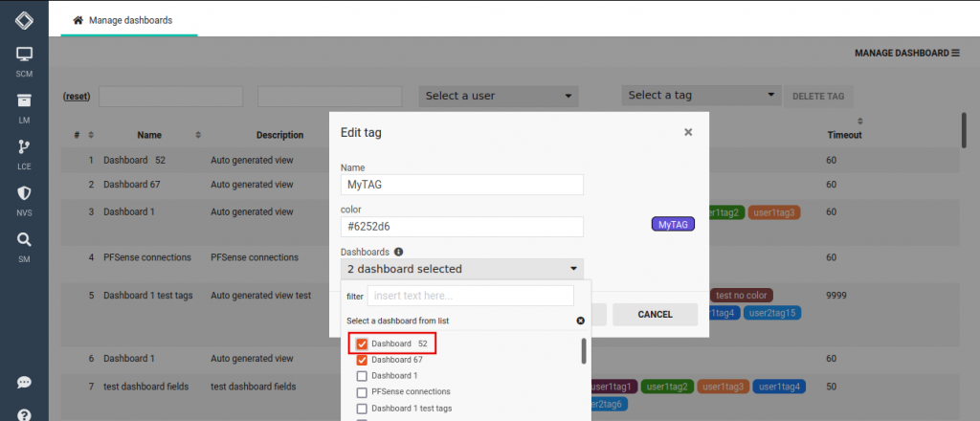
Task: Click the second table filter input
Action: click(x=329, y=97)
